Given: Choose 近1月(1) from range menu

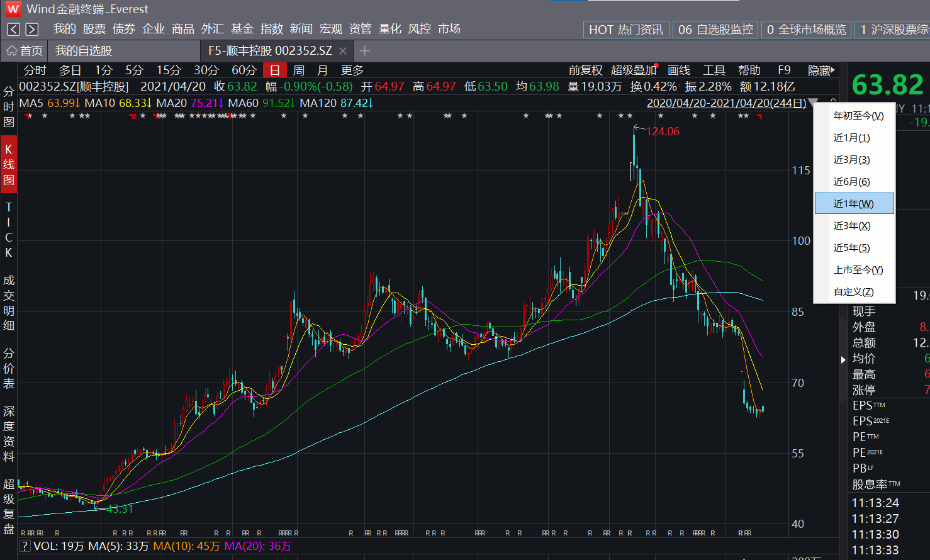Looking at the screenshot, I should click(854, 138).
